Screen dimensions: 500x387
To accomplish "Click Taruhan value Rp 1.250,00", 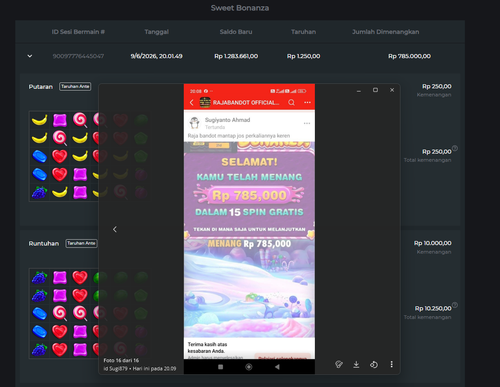I will tap(303, 56).
